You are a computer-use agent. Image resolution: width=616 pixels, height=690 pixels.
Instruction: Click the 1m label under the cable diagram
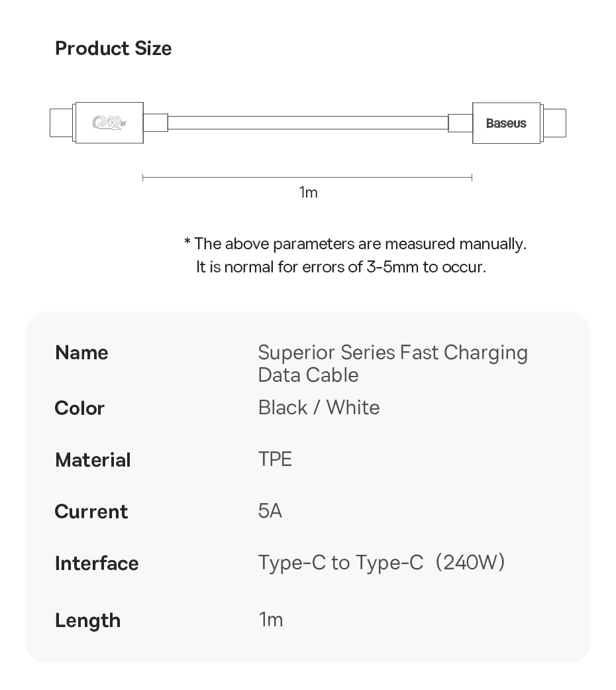(308, 192)
